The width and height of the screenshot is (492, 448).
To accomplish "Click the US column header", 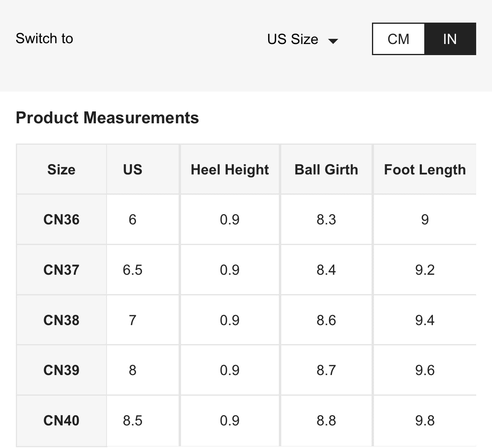I will pyautogui.click(x=132, y=170).
